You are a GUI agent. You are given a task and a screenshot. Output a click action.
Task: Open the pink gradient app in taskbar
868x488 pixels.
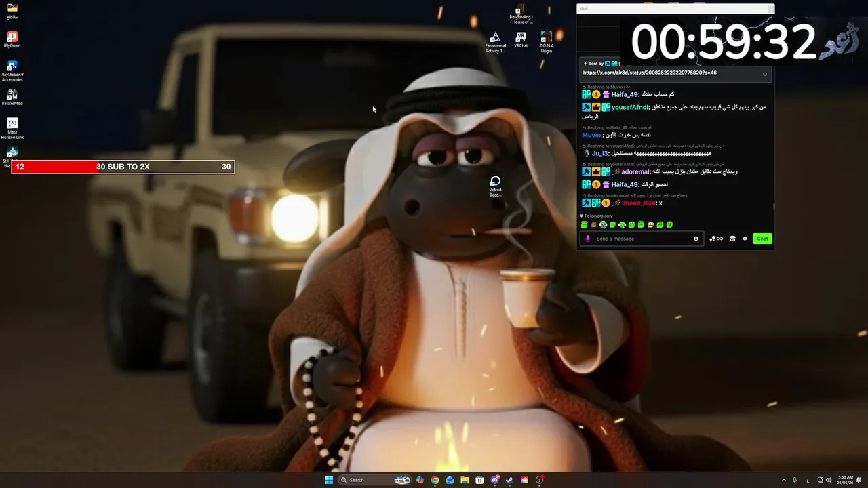[524, 480]
